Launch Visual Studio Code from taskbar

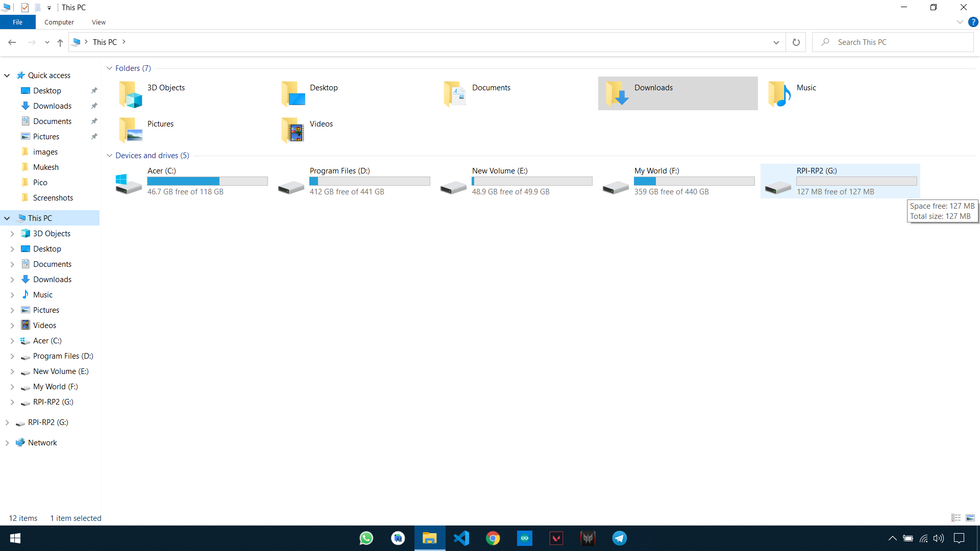461,538
